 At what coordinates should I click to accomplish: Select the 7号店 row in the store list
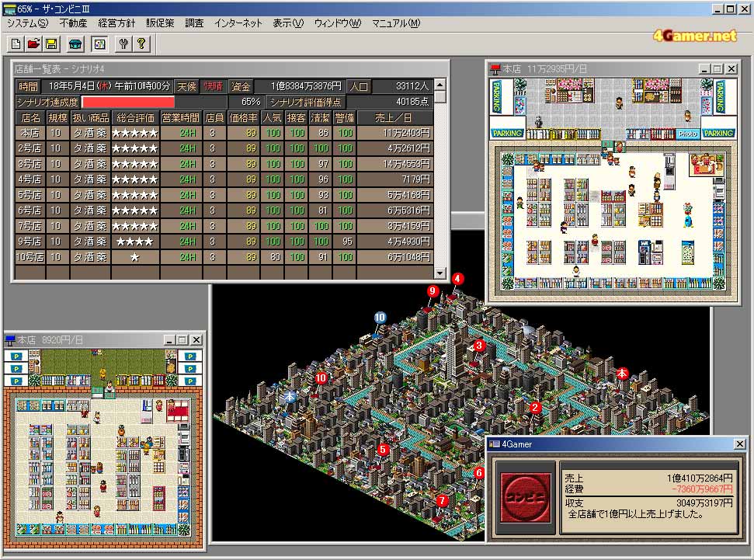coord(224,226)
